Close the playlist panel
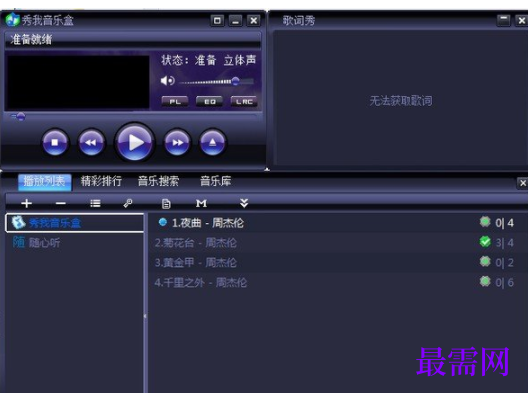The image size is (528, 393). (523, 183)
